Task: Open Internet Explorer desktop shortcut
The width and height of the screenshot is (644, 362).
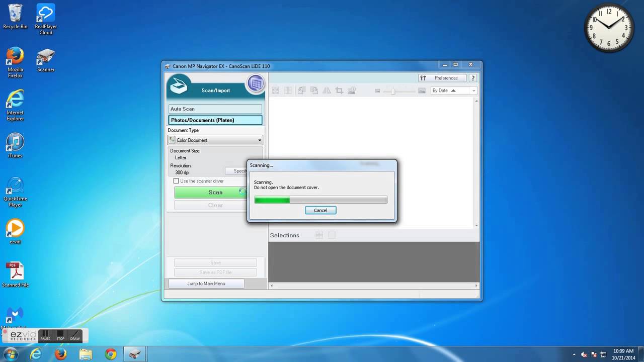Action: (x=15, y=106)
